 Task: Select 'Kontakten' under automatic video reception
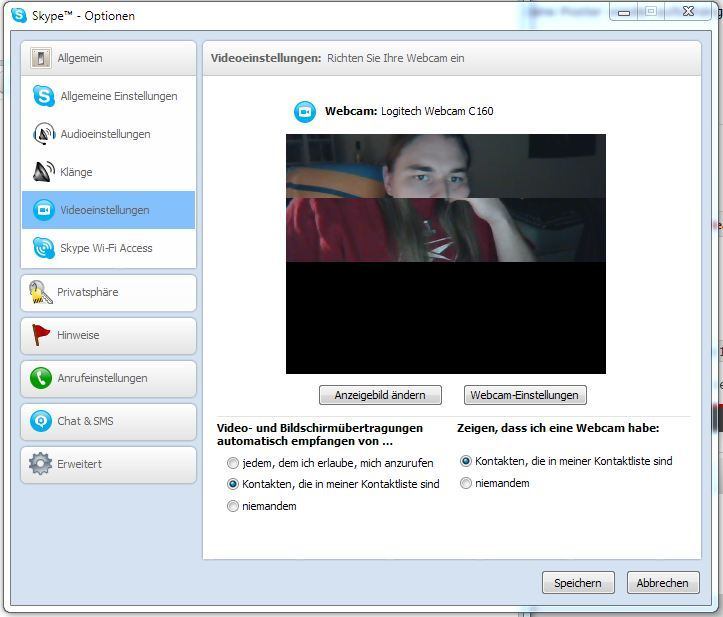coord(233,484)
